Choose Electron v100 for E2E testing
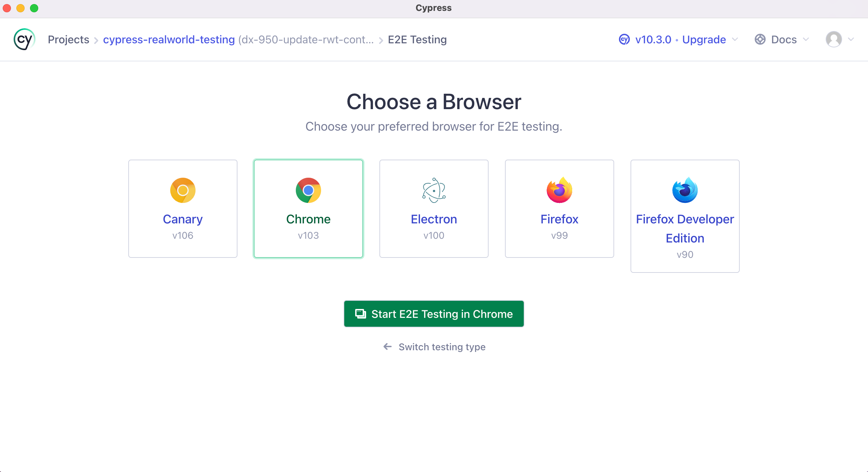Image resolution: width=868 pixels, height=472 pixels. pyautogui.click(x=434, y=208)
